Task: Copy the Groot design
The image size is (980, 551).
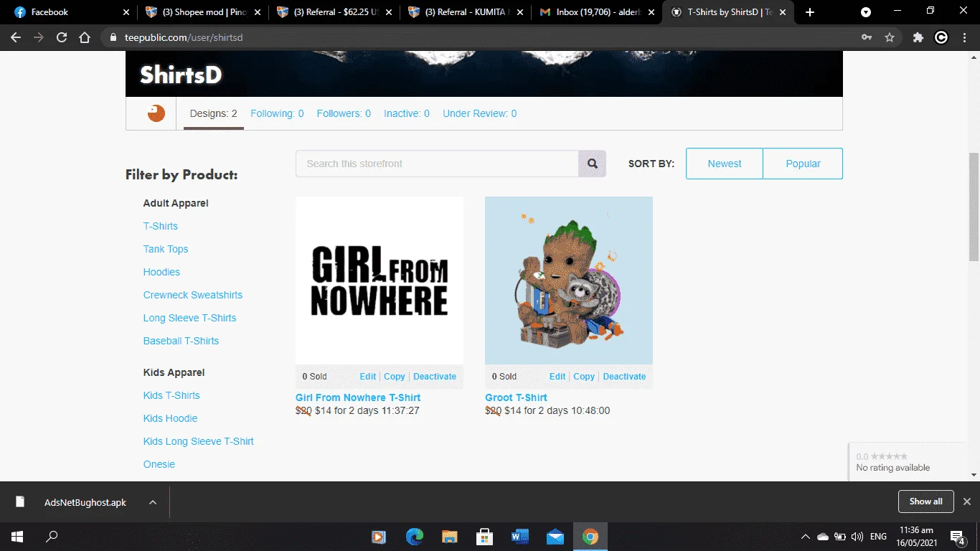Action: point(584,377)
